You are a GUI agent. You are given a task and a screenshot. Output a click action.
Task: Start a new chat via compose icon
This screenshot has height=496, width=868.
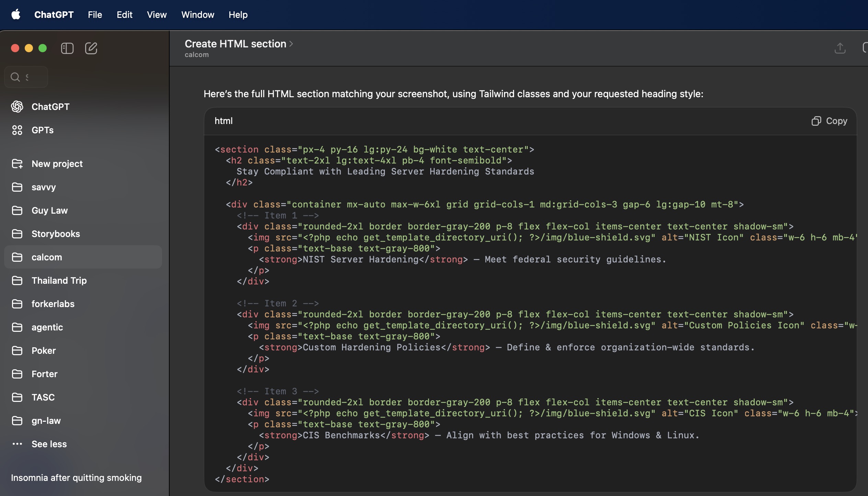coord(91,48)
